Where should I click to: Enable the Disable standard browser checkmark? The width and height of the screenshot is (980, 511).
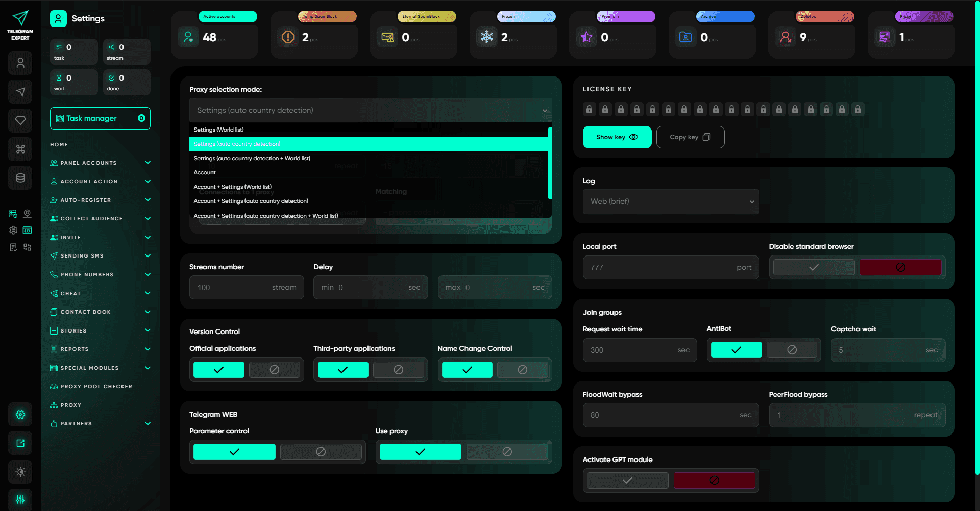click(814, 267)
